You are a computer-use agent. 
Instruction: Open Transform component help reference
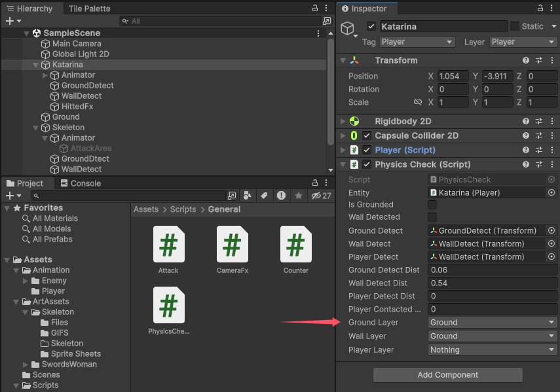pyautogui.click(x=526, y=60)
